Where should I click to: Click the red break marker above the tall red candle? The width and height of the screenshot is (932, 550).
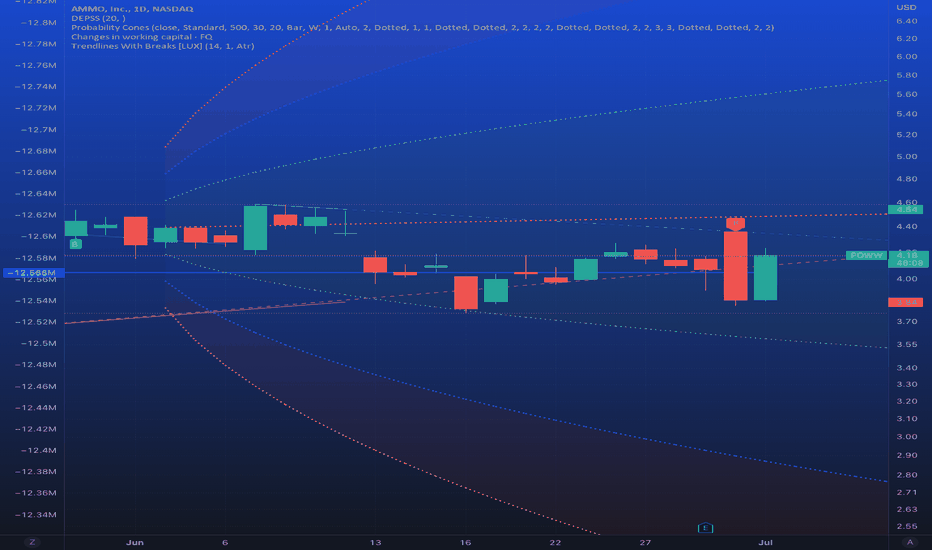(x=735, y=224)
